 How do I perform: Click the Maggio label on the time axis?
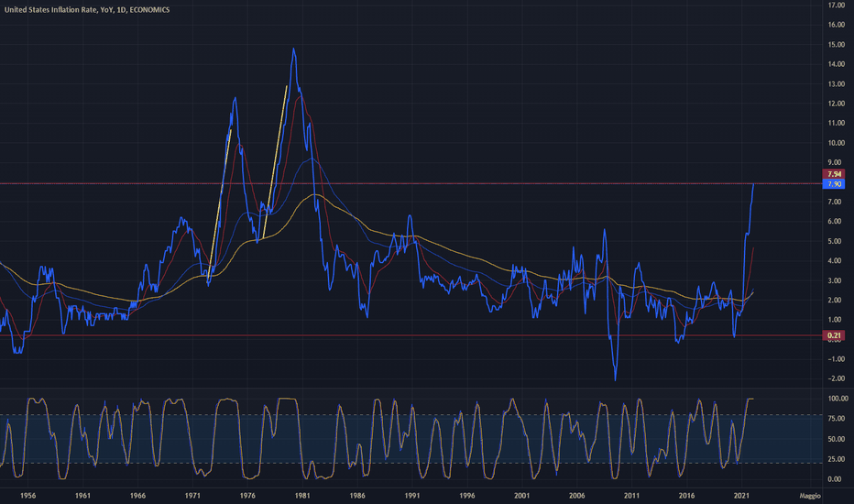point(810,495)
